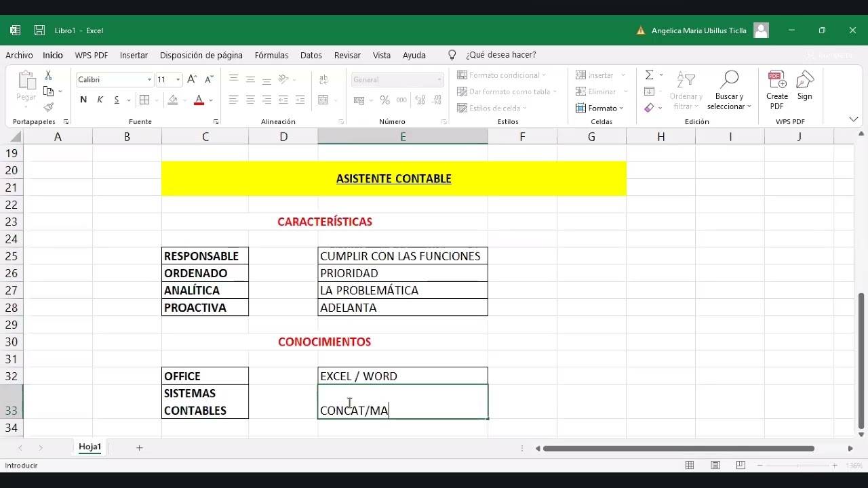Increase indent icon

click(300, 100)
